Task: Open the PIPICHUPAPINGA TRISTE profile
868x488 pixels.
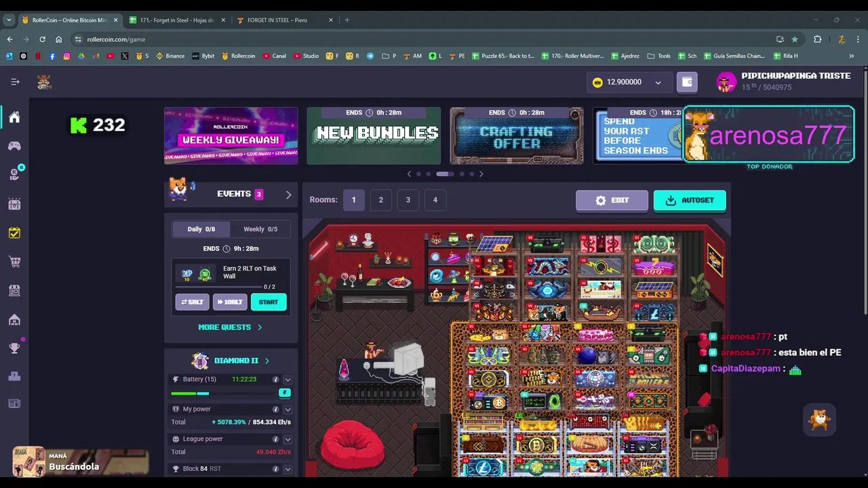Action: click(x=783, y=81)
